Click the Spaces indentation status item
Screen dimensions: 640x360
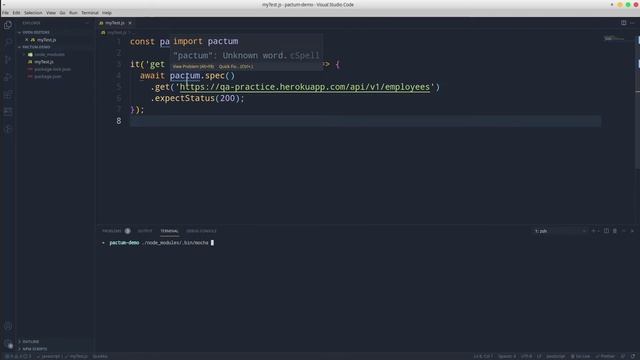[507, 356]
